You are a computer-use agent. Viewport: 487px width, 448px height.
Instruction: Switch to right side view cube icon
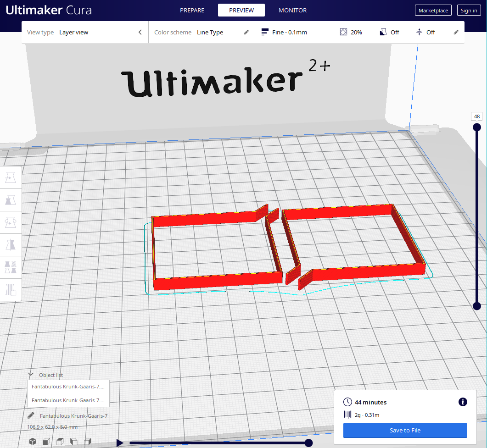pos(88,441)
